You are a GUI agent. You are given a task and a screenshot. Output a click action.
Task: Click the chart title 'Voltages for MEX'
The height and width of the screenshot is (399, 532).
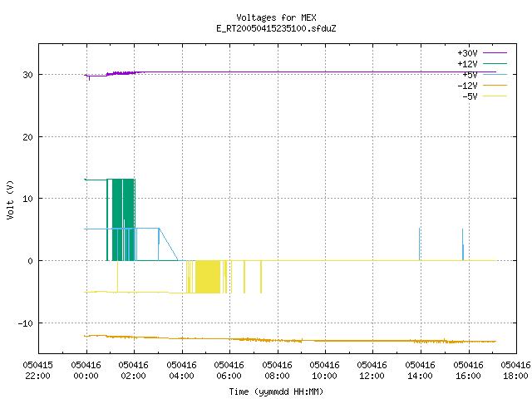pos(276,17)
